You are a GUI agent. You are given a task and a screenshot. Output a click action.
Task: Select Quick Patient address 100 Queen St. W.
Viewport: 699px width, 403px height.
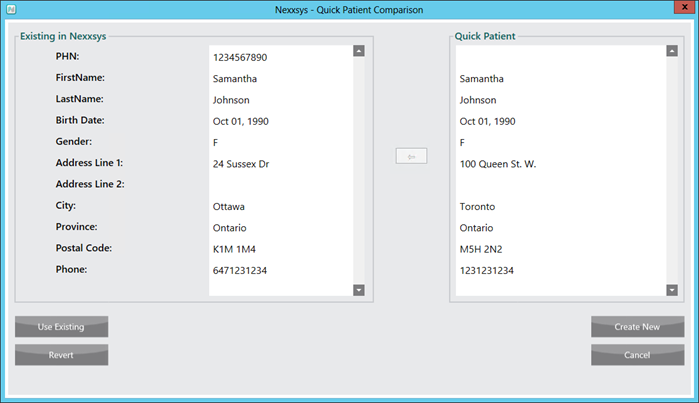[x=498, y=164]
